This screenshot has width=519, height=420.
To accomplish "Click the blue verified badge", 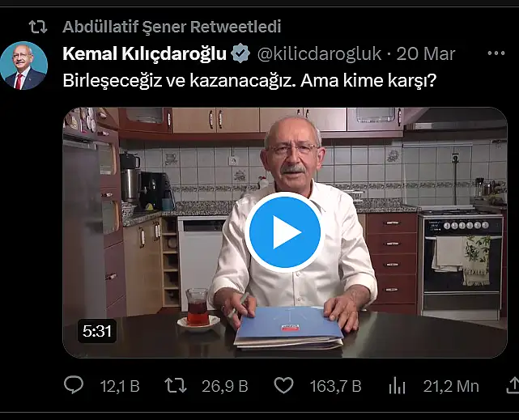I will (x=240, y=53).
